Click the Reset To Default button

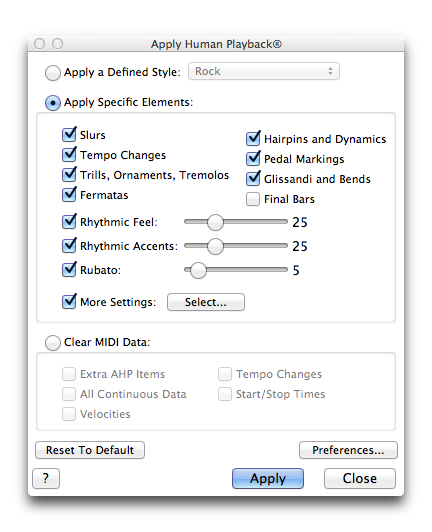90,450
